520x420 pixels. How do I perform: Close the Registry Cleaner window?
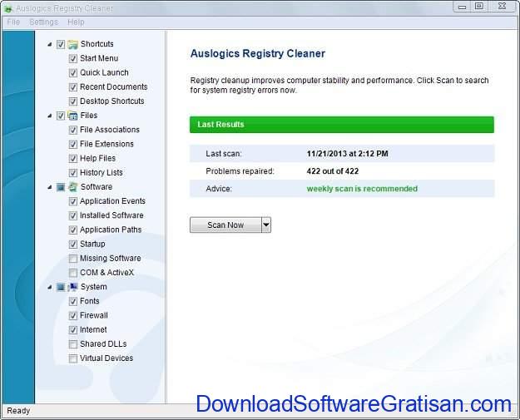pyautogui.click(x=502, y=7)
